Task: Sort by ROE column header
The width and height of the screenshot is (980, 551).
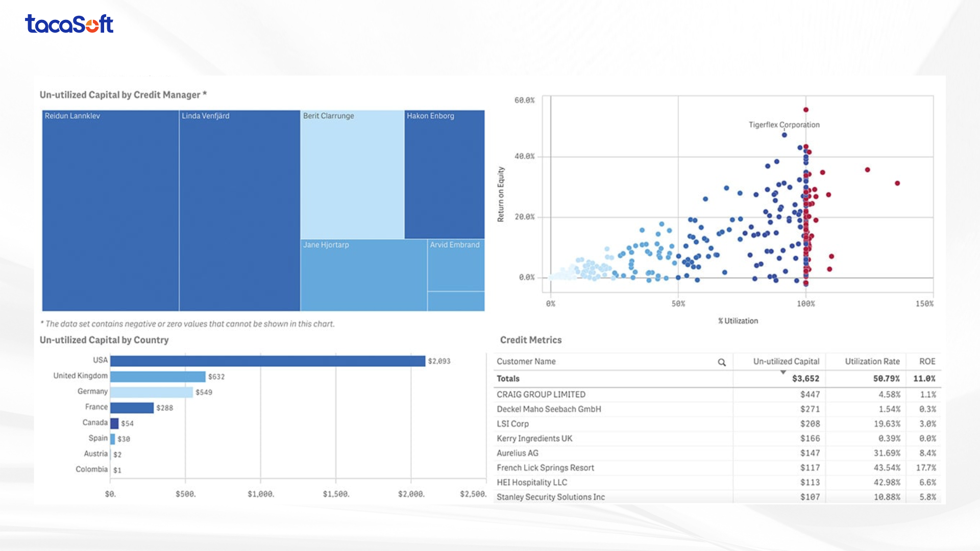Action: (927, 361)
